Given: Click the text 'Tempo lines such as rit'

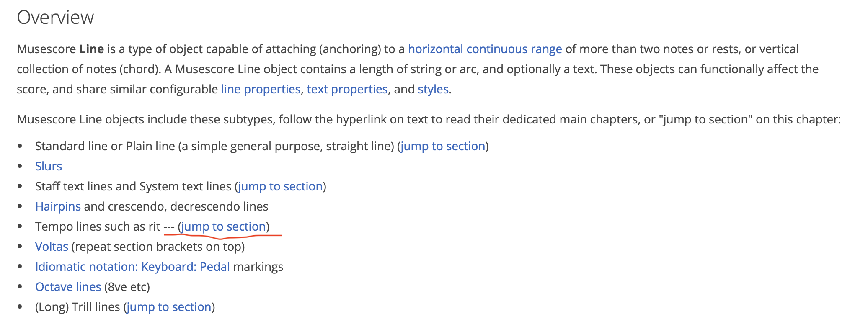Looking at the screenshot, I should (x=98, y=227).
